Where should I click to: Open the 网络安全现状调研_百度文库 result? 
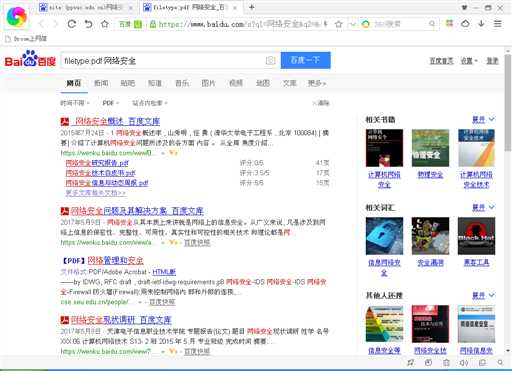tap(121, 320)
